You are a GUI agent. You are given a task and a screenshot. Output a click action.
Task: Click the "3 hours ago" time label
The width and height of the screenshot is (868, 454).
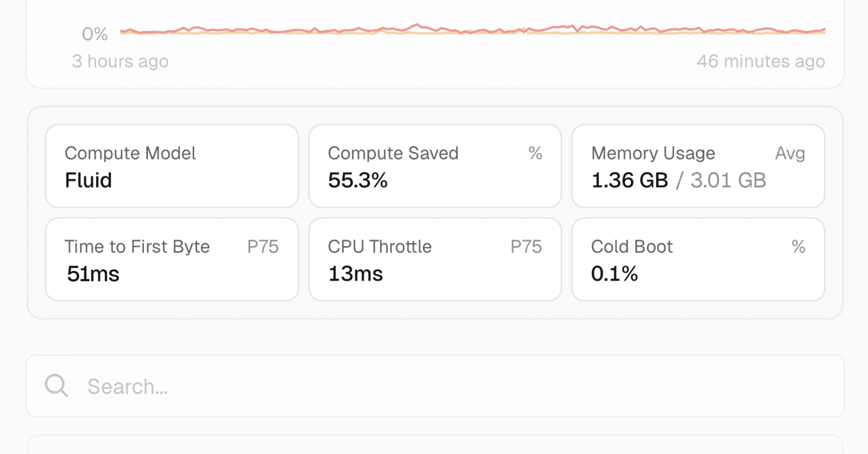(120, 61)
